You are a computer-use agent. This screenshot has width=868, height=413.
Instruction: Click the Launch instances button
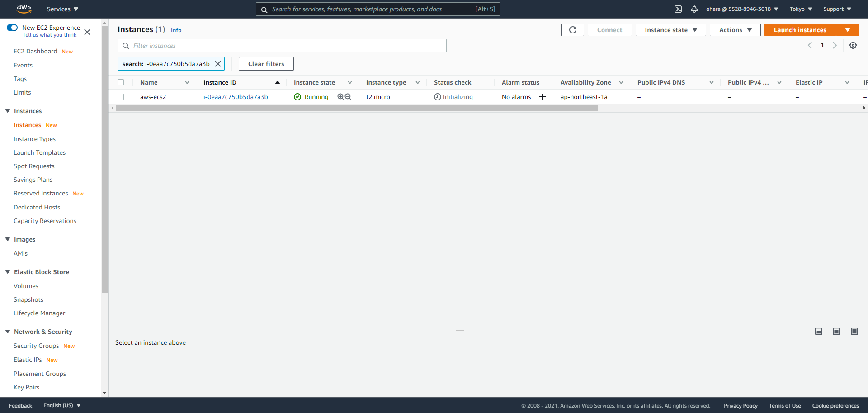(x=800, y=30)
